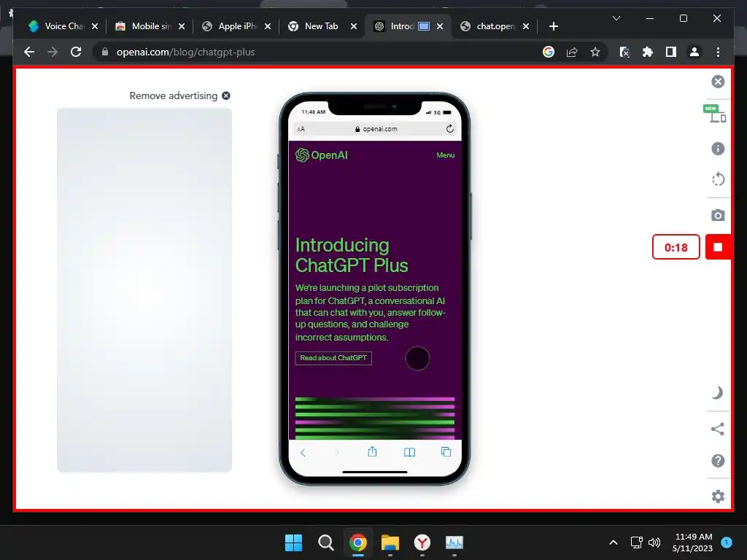Screen dimensions: 747x560
Task: Open the simulator info icon
Action: point(718,149)
